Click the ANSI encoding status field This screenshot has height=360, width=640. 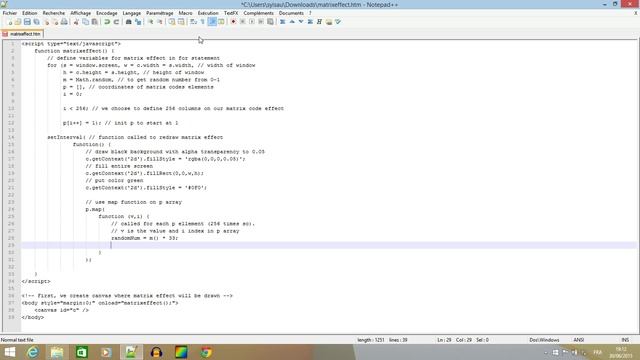click(x=578, y=340)
